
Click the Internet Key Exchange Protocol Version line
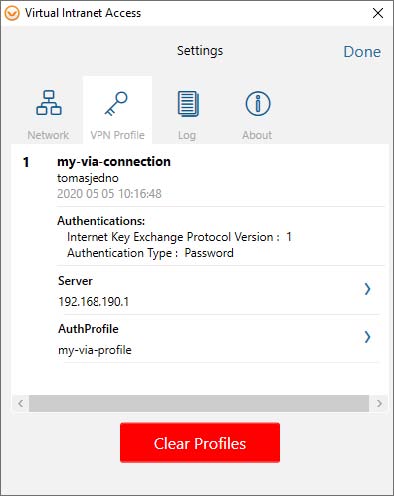coord(179,237)
